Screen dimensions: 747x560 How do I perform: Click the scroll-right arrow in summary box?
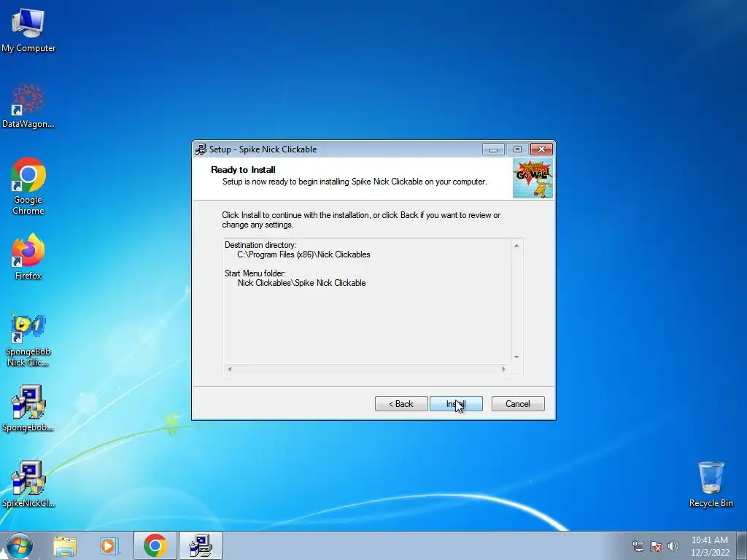(503, 369)
